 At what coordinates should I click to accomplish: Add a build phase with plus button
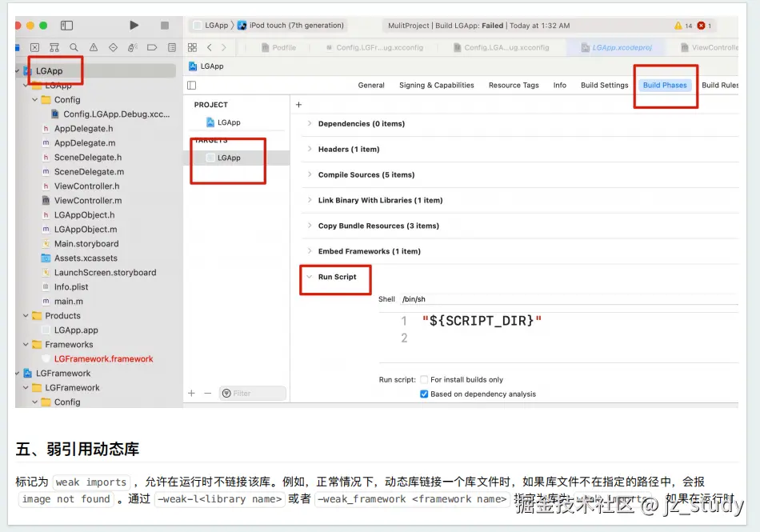point(298,105)
